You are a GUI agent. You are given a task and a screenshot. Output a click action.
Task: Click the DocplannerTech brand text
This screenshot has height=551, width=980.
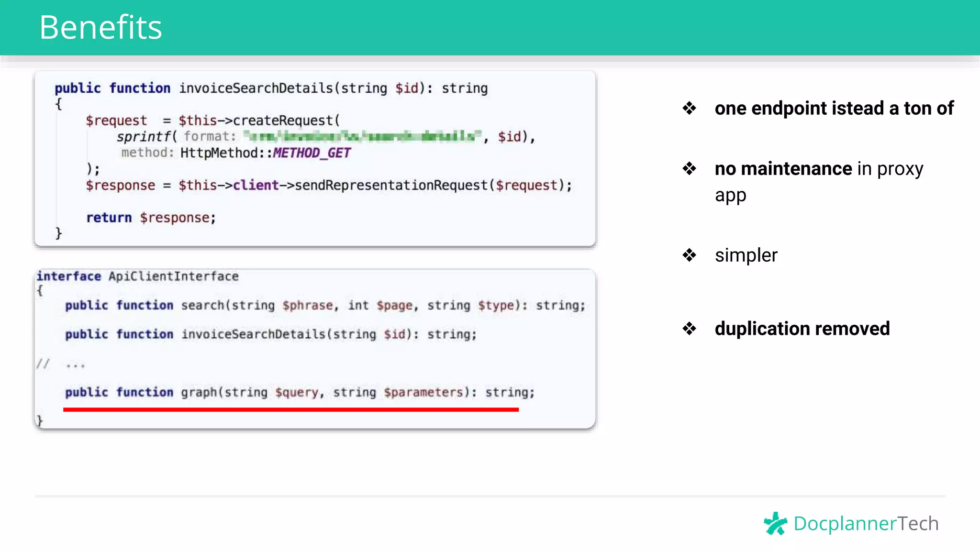[866, 523]
